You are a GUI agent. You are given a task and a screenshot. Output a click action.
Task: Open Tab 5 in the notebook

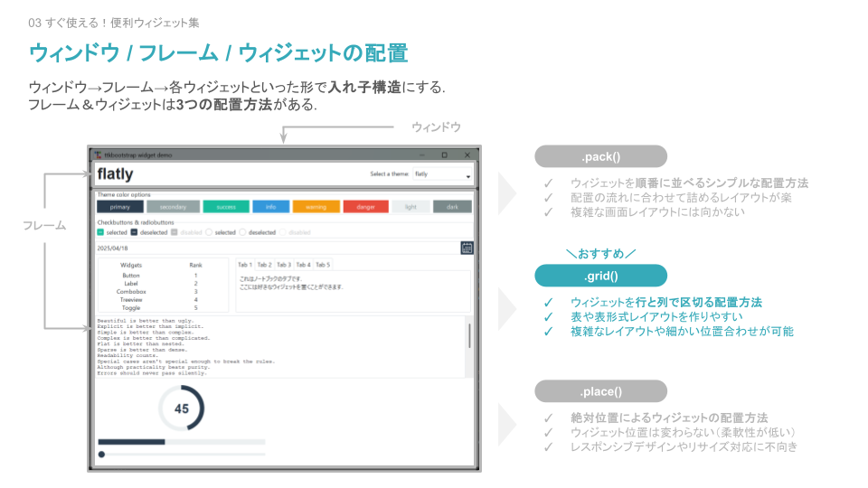coord(323,265)
